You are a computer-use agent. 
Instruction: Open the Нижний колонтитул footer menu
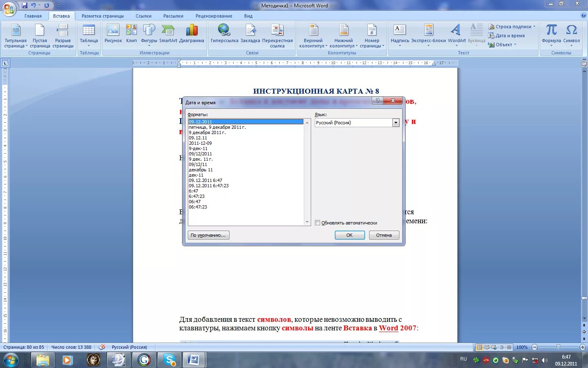pos(343,36)
